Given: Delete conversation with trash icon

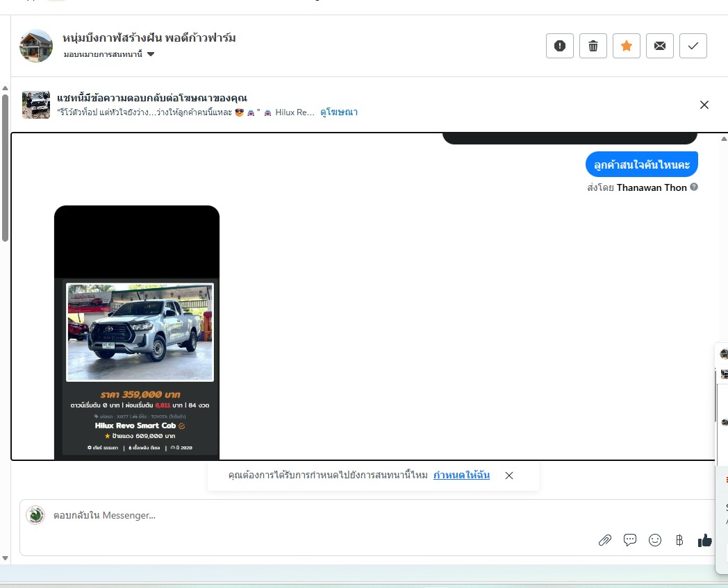Looking at the screenshot, I should point(593,46).
